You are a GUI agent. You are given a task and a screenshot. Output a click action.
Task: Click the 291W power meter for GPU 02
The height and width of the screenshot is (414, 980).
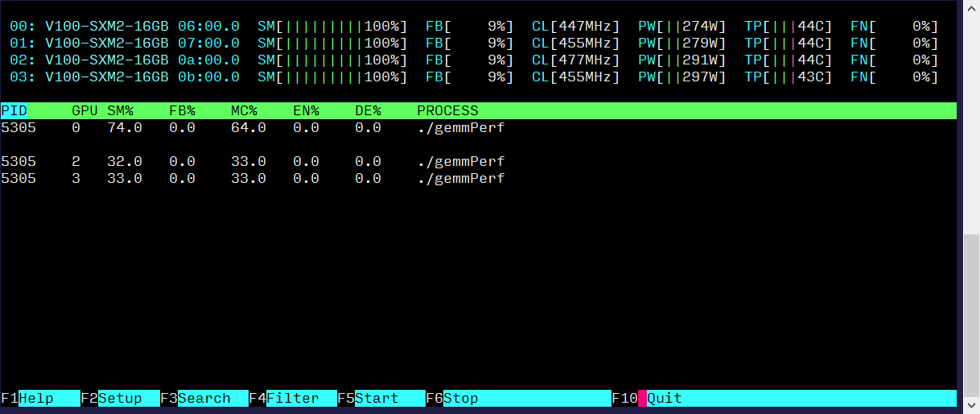click(682, 60)
